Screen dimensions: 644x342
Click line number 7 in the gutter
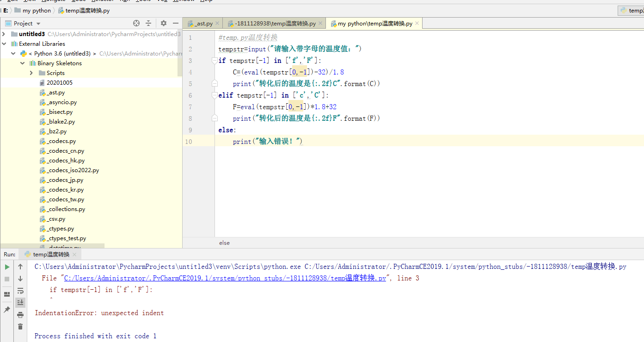coord(190,107)
